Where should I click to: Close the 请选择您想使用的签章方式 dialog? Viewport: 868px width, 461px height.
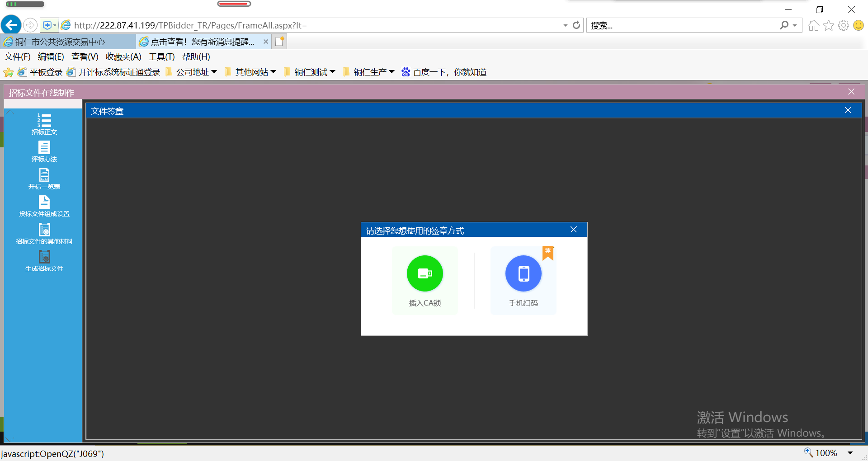click(574, 230)
